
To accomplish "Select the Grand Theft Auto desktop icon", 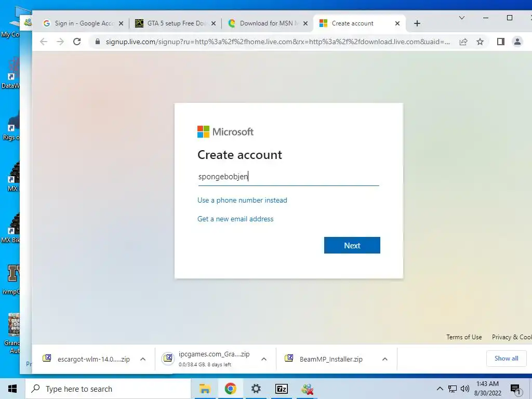I will tap(11, 333).
